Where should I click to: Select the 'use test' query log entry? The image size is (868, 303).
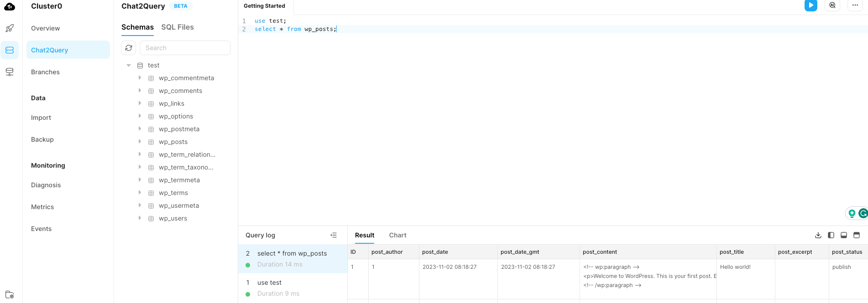pyautogui.click(x=293, y=288)
